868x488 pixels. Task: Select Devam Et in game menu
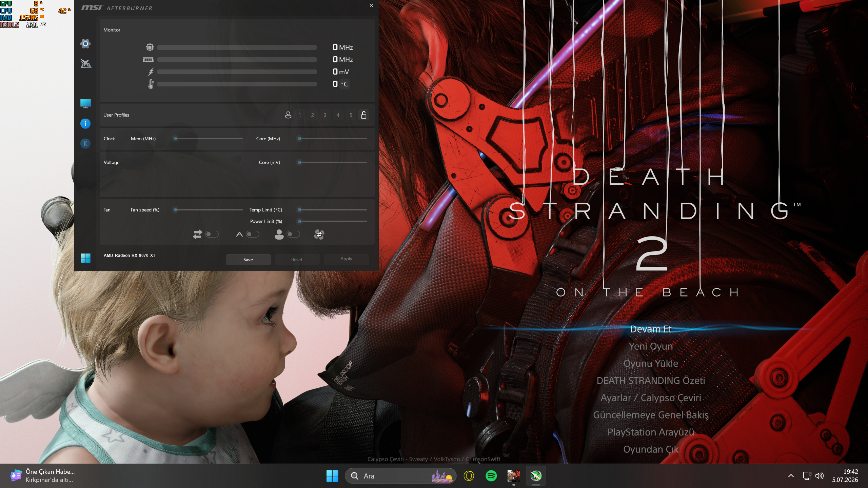651,329
